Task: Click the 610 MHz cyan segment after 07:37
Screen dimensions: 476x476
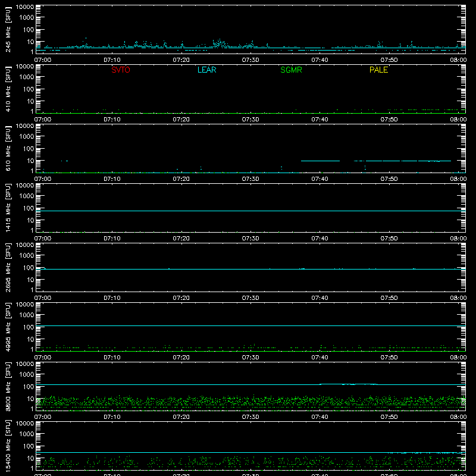Action: coord(320,161)
